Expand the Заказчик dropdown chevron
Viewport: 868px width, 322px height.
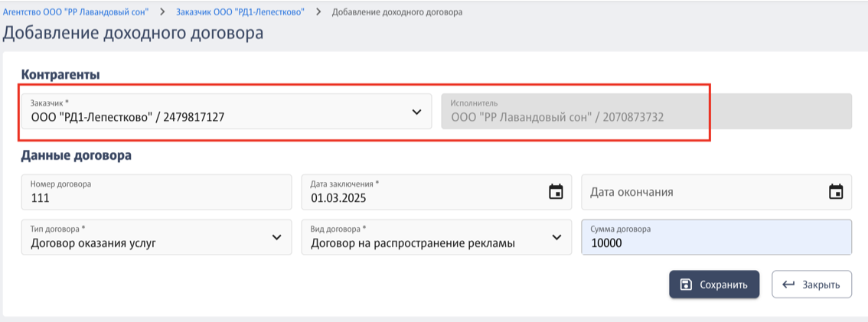(x=417, y=112)
